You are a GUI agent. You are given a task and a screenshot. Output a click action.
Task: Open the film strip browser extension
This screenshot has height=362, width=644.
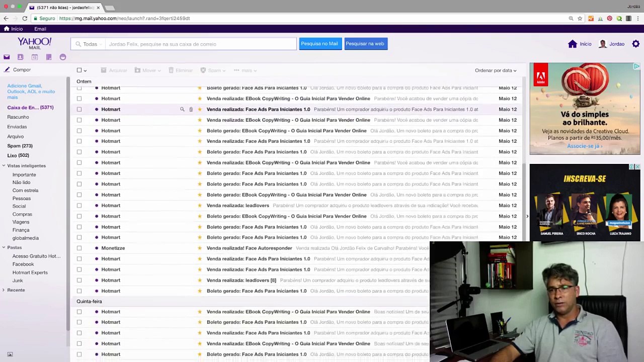coord(628,19)
